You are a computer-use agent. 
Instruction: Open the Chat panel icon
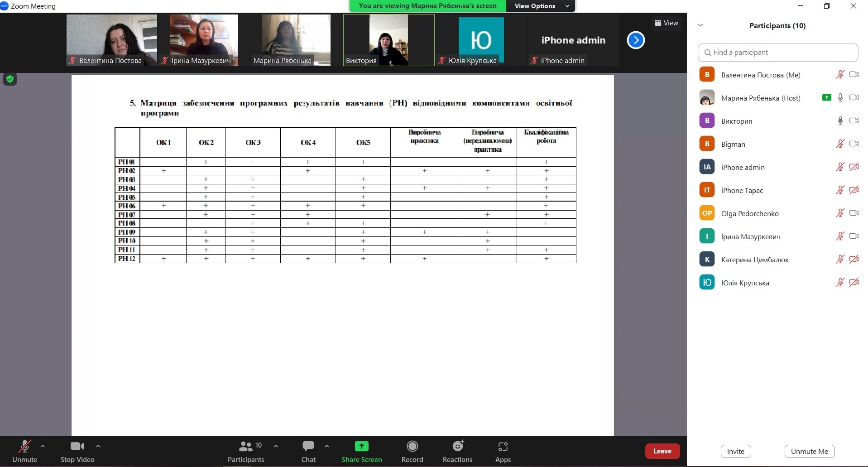pyautogui.click(x=308, y=447)
